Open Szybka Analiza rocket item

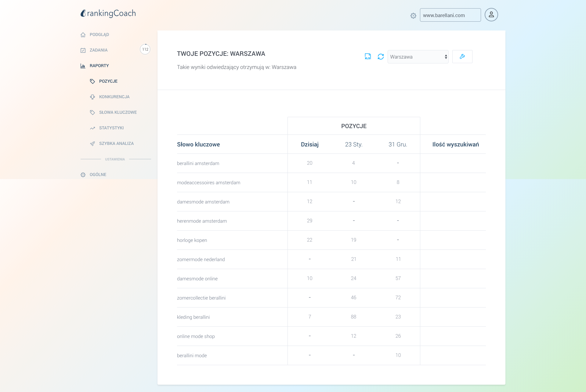tap(116, 143)
